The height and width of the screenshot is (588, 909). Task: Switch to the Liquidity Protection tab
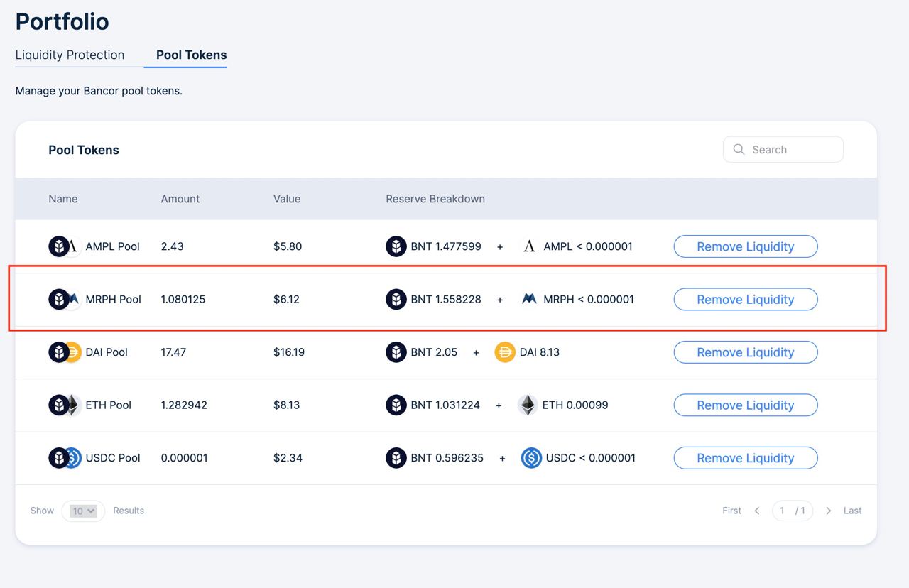pos(69,55)
